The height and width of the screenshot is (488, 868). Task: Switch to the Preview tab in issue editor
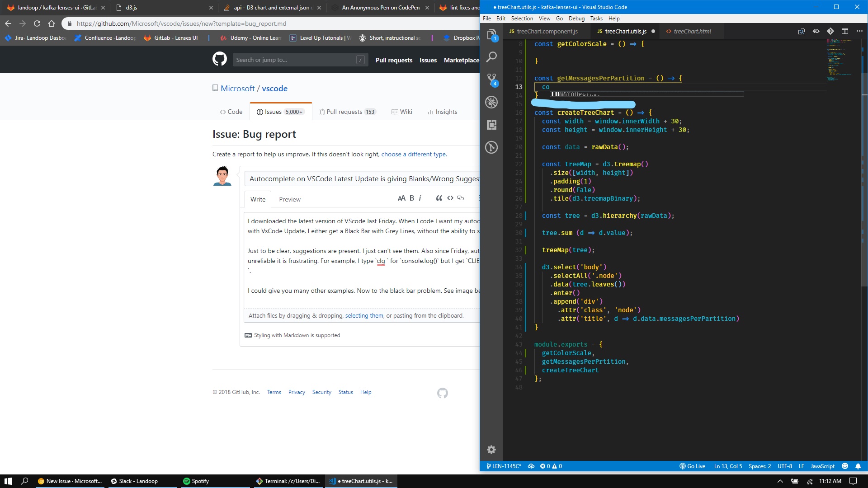pos(289,199)
